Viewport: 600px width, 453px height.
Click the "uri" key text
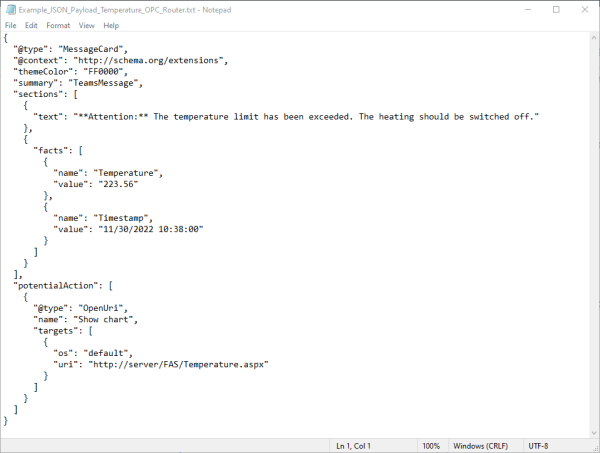[x=65, y=365]
